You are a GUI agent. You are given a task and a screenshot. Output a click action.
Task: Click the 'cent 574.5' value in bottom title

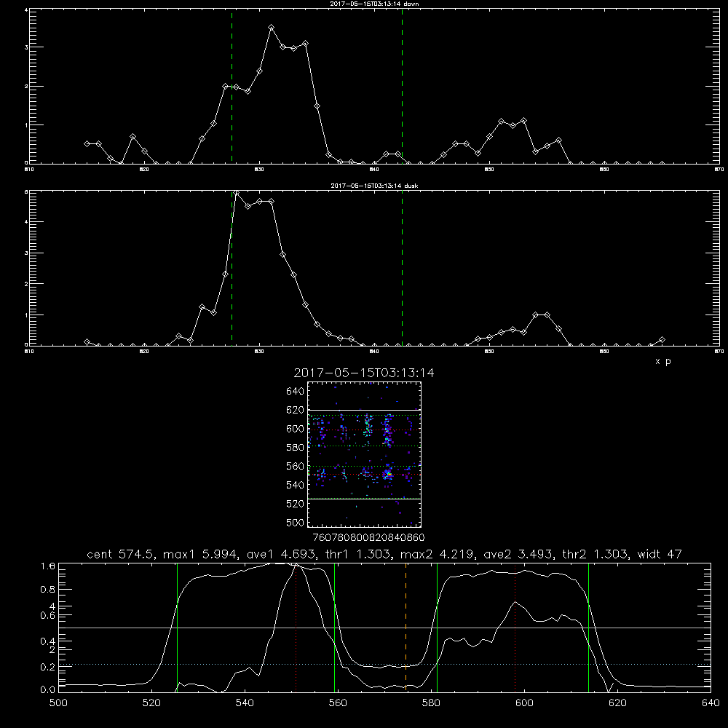[122, 554]
